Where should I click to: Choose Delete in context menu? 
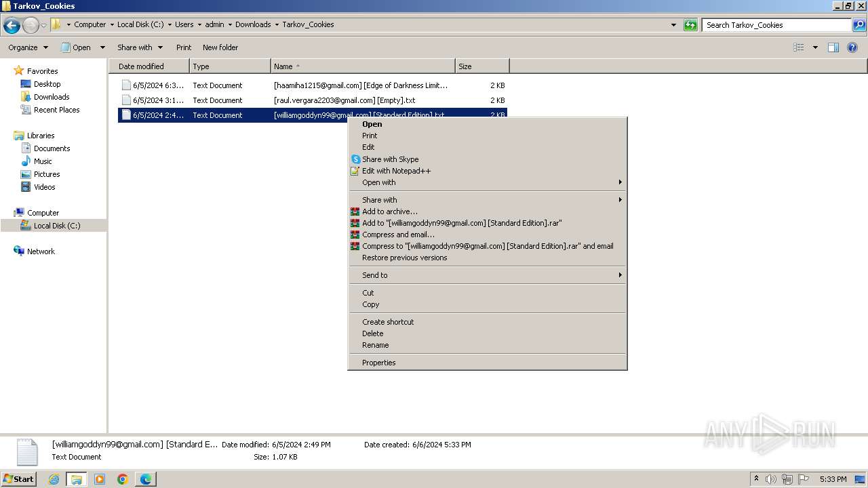tap(487, 333)
